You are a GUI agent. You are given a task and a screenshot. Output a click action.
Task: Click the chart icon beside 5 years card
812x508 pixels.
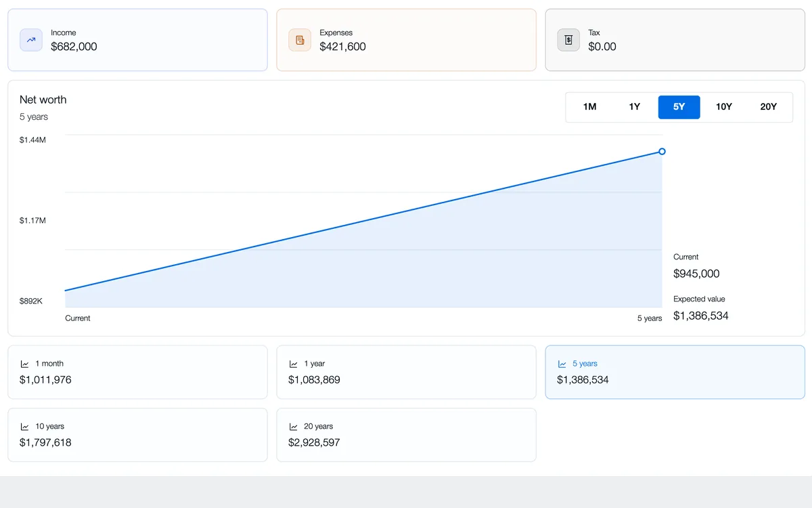point(562,364)
